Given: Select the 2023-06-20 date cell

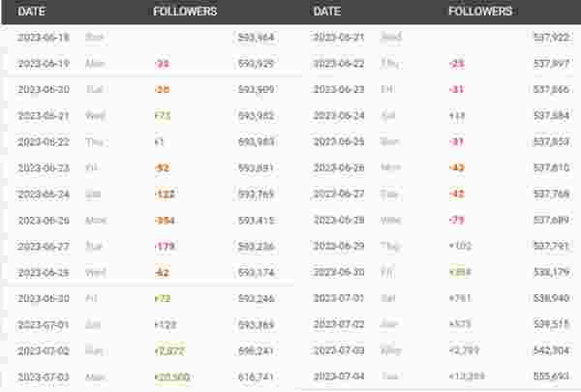Looking at the screenshot, I should (44, 90).
